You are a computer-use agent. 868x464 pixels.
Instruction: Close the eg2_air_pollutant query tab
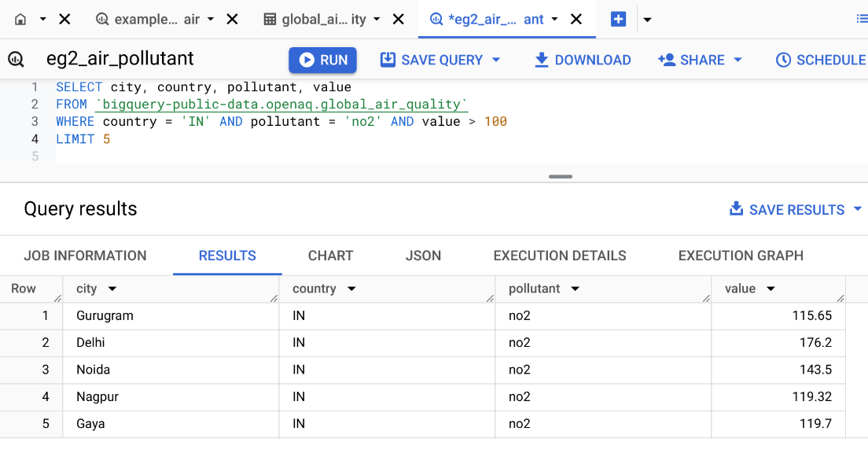[x=576, y=19]
